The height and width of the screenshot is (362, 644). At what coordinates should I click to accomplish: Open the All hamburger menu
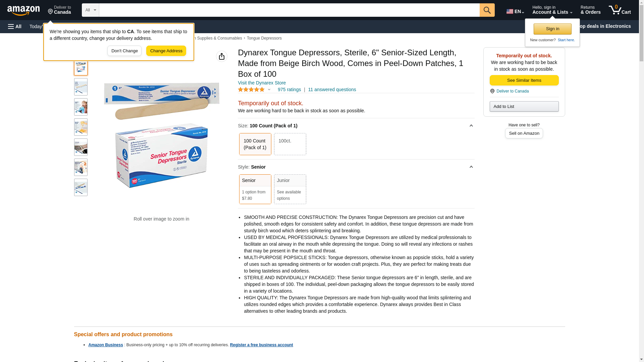point(15,26)
